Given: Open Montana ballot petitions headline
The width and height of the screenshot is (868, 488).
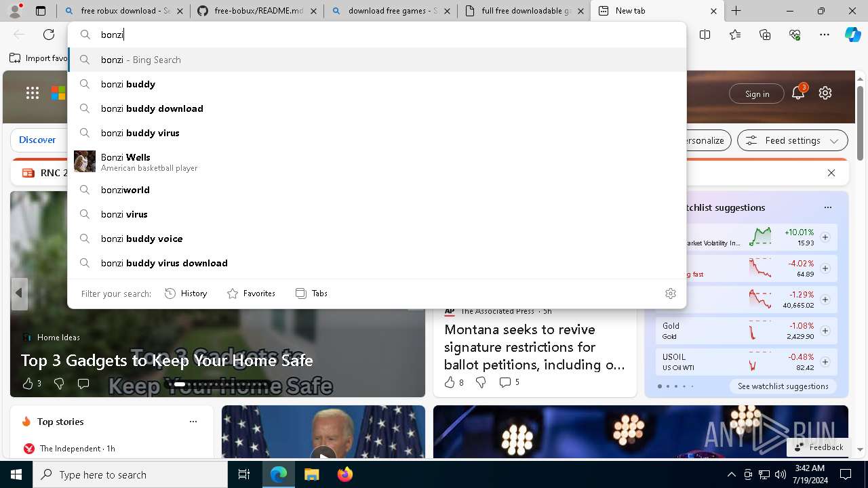Looking at the screenshot, I should (x=534, y=347).
